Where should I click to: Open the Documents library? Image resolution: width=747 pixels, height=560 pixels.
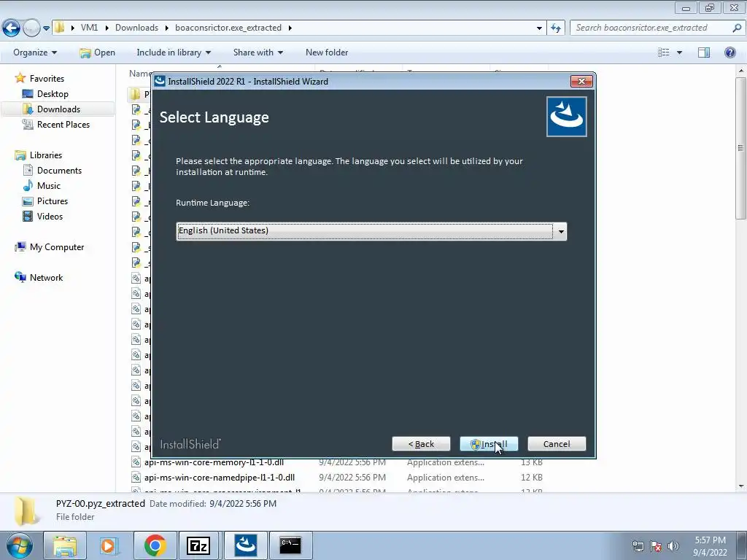[x=59, y=171]
